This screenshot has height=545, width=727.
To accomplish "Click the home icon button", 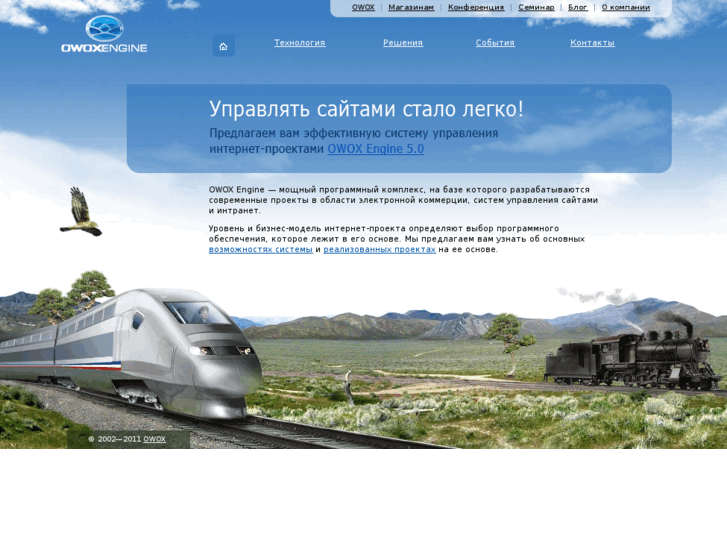I will [x=223, y=45].
